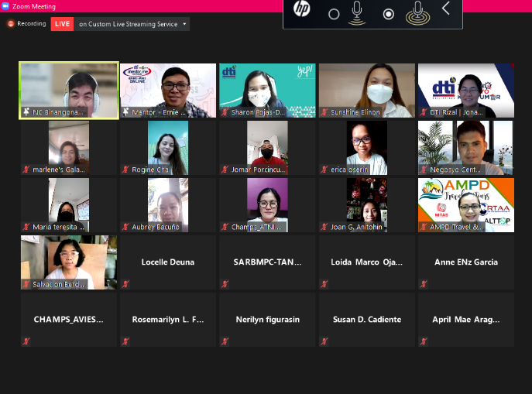The width and height of the screenshot is (532, 394).
Task: Choose the selected radio button beside conference mic
Action: coord(389,14)
